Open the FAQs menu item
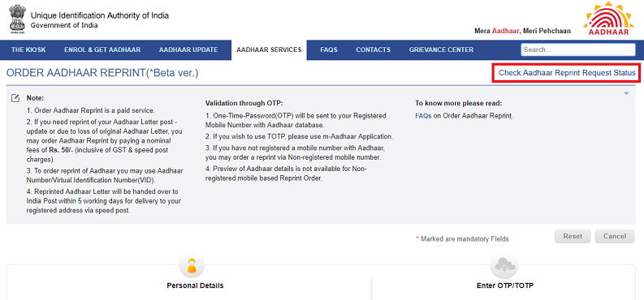The width and height of the screenshot is (644, 300). pos(329,50)
